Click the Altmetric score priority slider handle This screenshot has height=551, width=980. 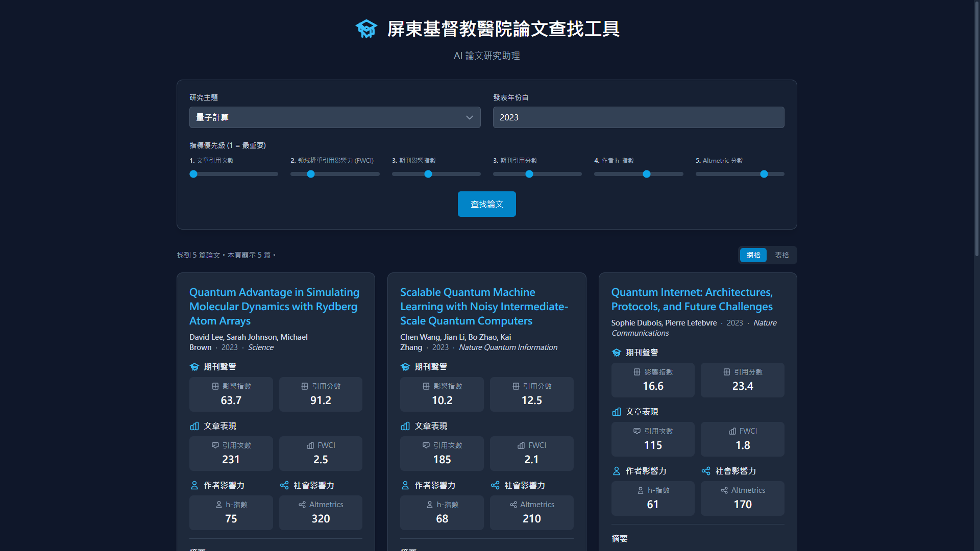(764, 174)
